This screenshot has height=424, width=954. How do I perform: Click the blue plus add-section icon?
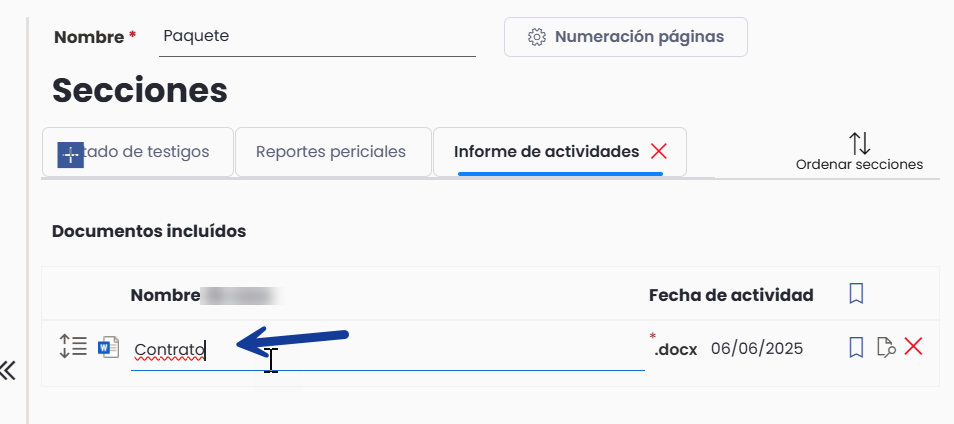tap(71, 156)
